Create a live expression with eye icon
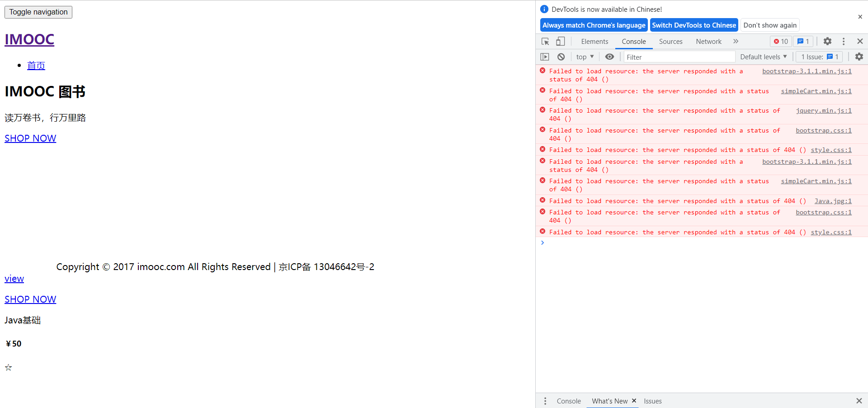The width and height of the screenshot is (868, 408). pyautogui.click(x=609, y=57)
